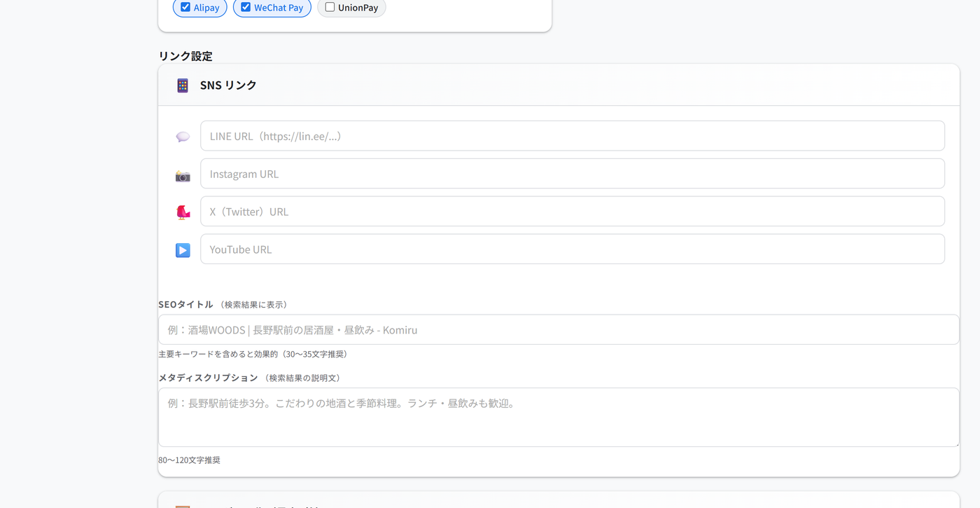Click the WeChat Pay label text

pyautogui.click(x=279, y=8)
